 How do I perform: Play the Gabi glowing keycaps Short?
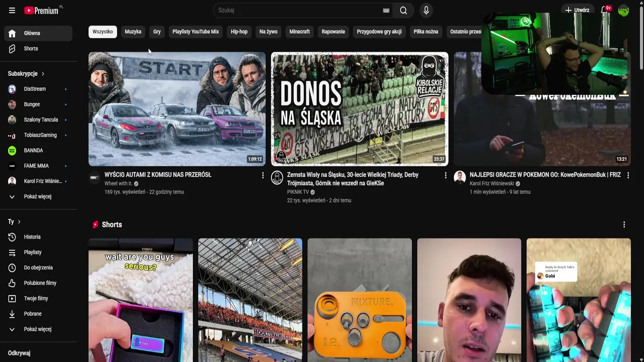(x=579, y=300)
